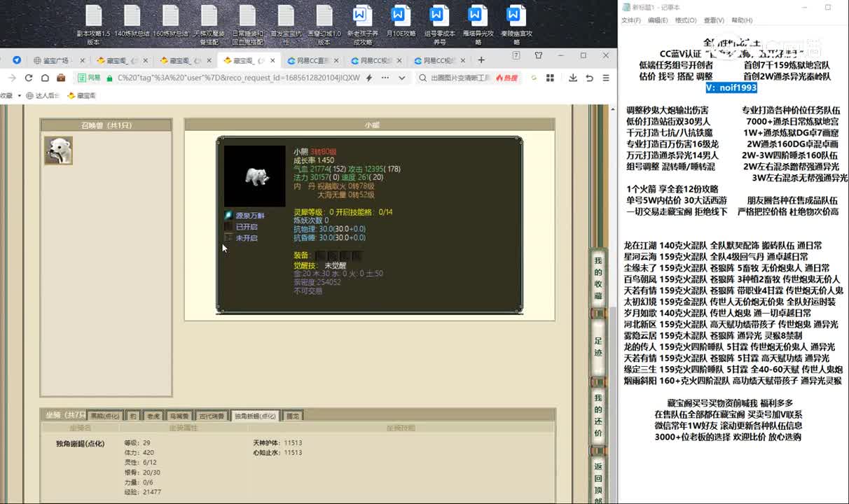Click 返回顶部 side button
The height and width of the screenshot is (504, 849).
pos(598,481)
